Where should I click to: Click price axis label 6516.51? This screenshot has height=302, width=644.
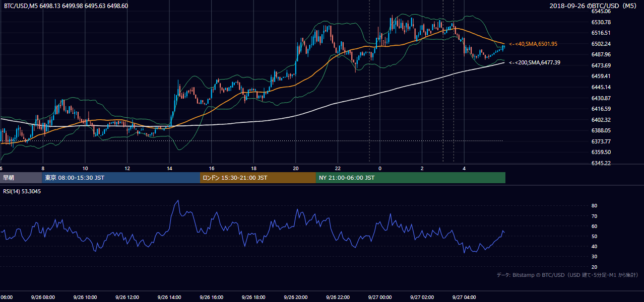tap(601, 33)
